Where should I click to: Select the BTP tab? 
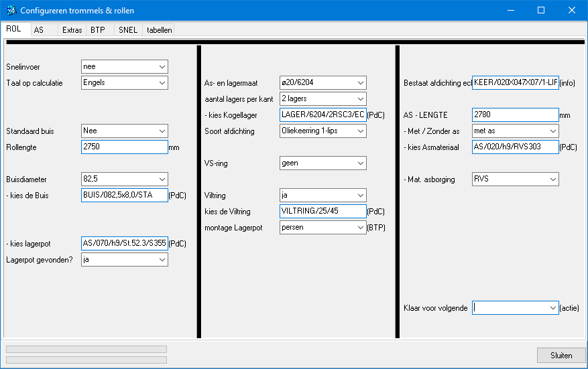(x=98, y=30)
